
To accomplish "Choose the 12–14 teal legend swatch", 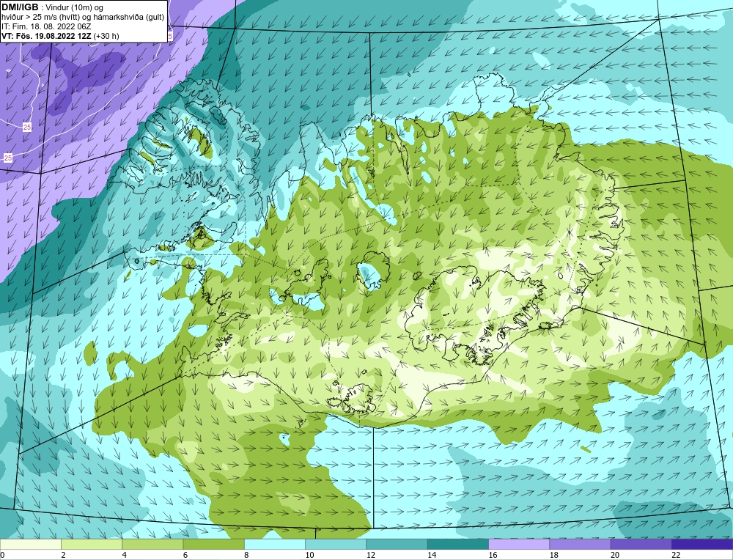I will [397, 545].
